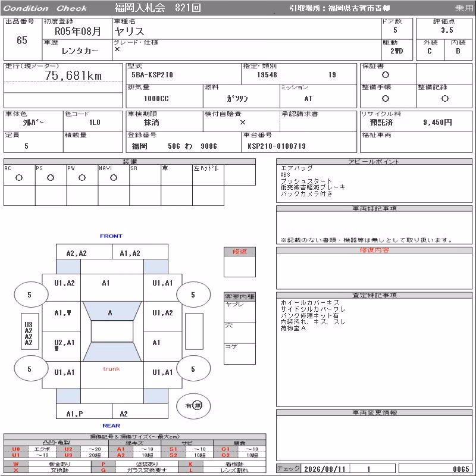Select the model code '5BA-KSP210'
Viewport: 476px width, 476px height.
152,75
